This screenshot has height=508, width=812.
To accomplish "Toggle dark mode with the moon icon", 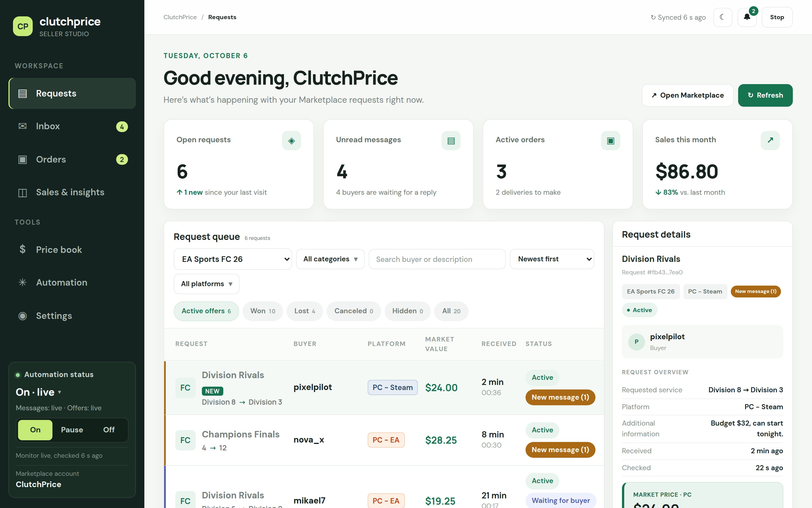I will tap(722, 17).
